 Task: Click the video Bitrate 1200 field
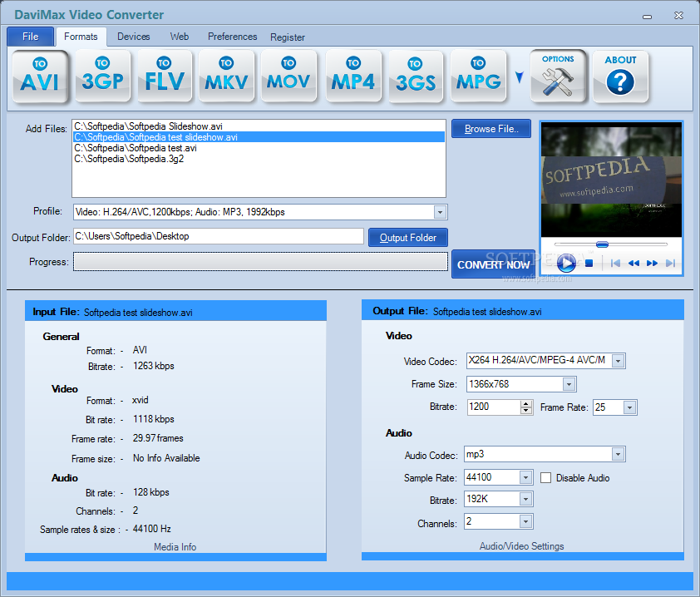coord(494,407)
